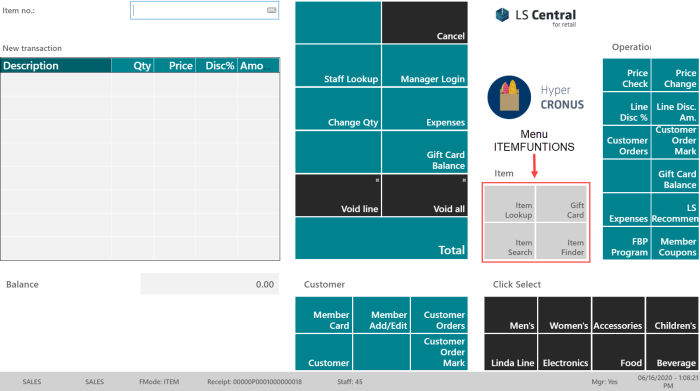Cancel the current operation
700x391 pixels.
coord(425,22)
